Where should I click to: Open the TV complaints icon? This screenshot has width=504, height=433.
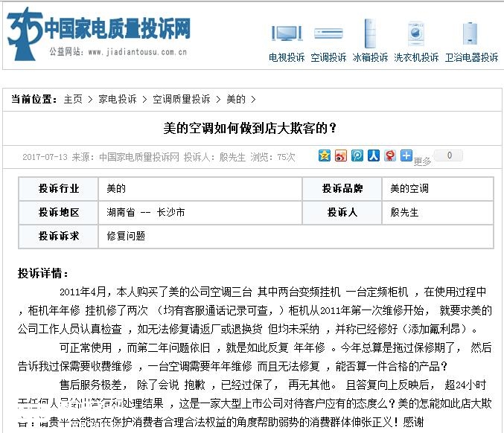click(287, 33)
